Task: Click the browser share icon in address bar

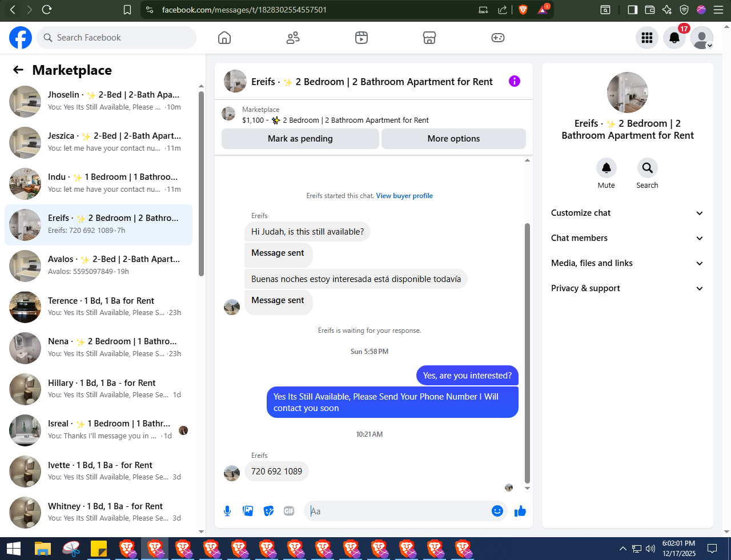Action: point(503,10)
